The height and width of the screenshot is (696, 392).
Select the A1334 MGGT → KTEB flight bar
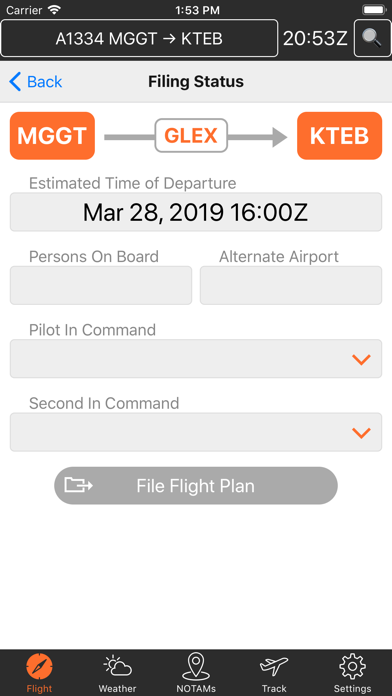point(139,38)
